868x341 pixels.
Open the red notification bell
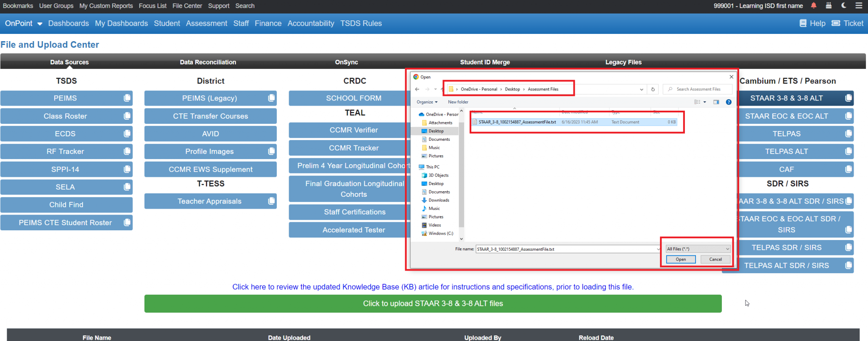(813, 6)
